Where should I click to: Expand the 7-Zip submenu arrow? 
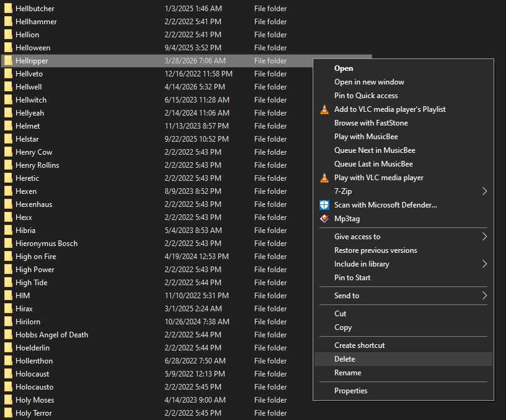[x=484, y=191]
